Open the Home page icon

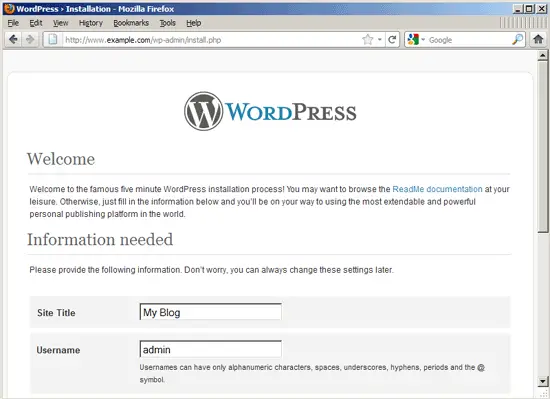click(x=538, y=39)
